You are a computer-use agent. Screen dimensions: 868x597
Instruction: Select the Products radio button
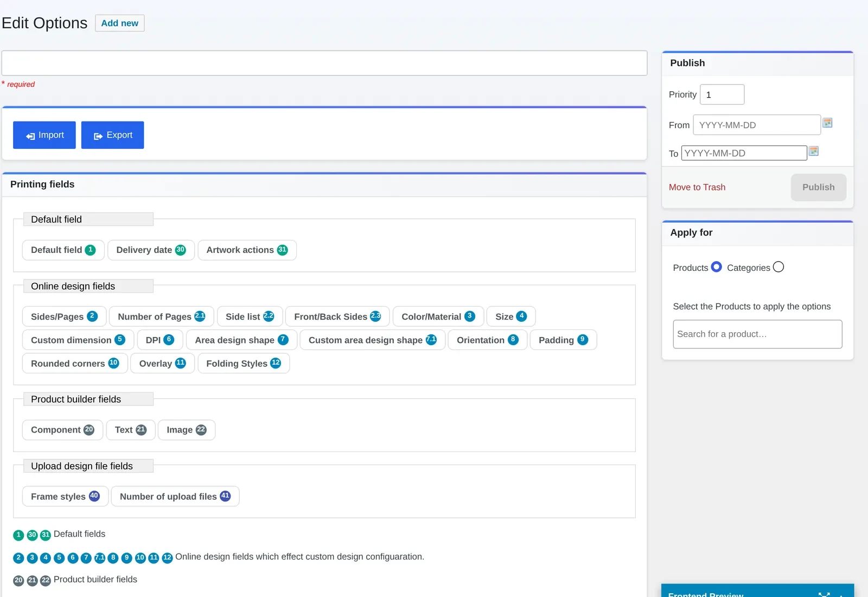click(x=716, y=267)
